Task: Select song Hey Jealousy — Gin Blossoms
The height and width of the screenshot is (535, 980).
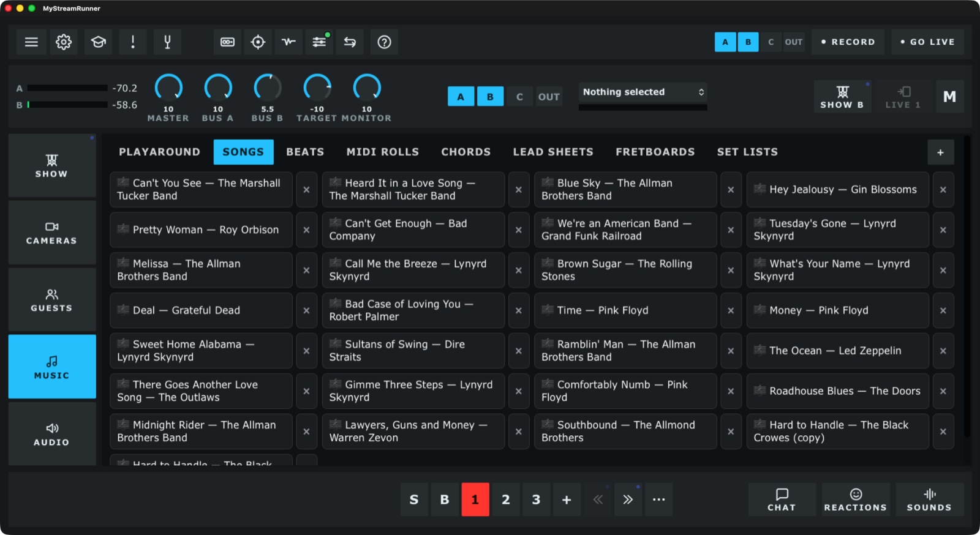Action: click(x=837, y=190)
